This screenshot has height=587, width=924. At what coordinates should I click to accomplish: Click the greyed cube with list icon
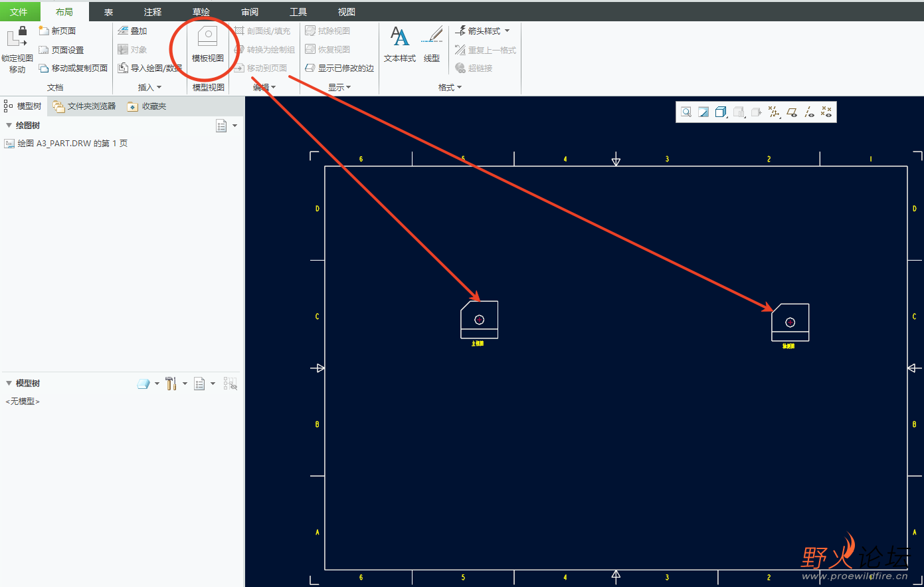point(739,112)
